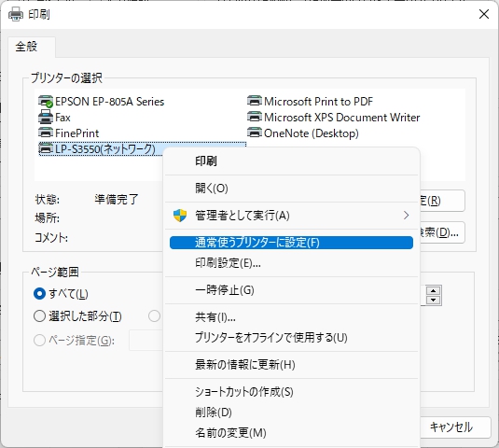The height and width of the screenshot is (448, 499).
Task: Select the Microsoft Print to PDF name label
Action: click(x=318, y=101)
